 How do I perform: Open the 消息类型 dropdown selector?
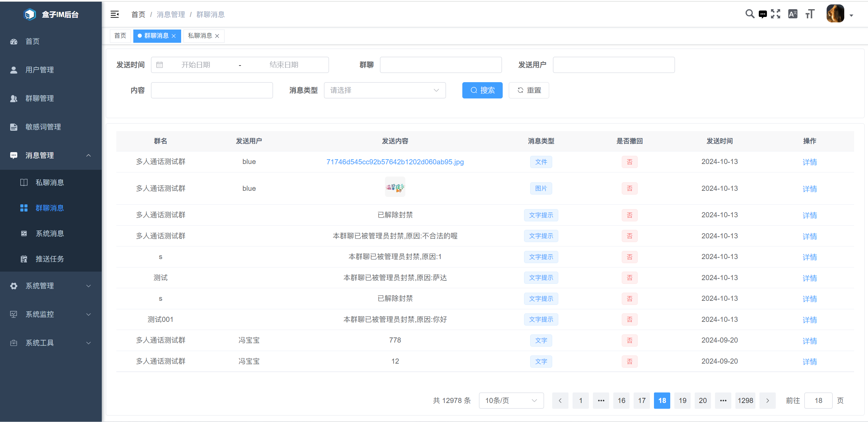pyautogui.click(x=385, y=90)
